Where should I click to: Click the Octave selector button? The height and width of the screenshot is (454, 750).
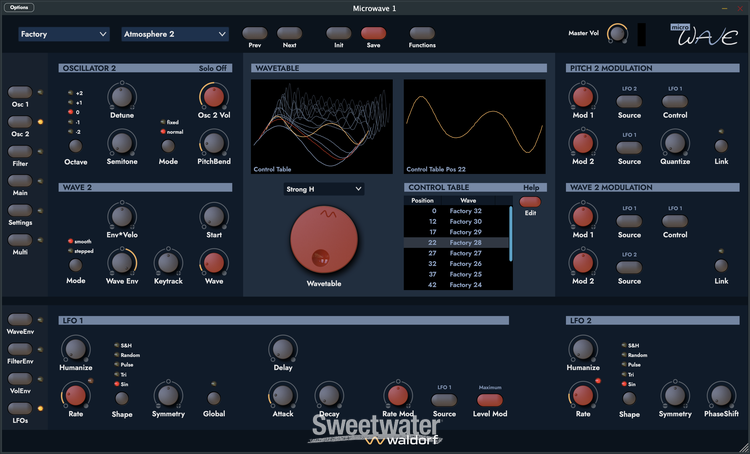[x=76, y=146]
